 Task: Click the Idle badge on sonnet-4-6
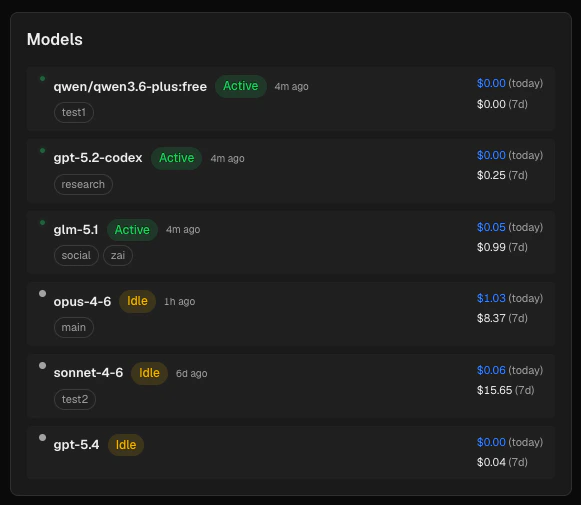[x=149, y=373]
